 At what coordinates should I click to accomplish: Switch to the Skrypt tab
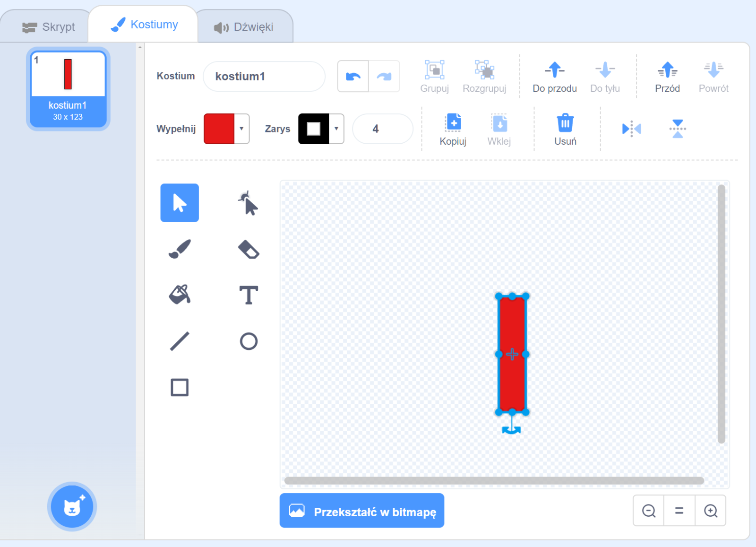tap(49, 27)
